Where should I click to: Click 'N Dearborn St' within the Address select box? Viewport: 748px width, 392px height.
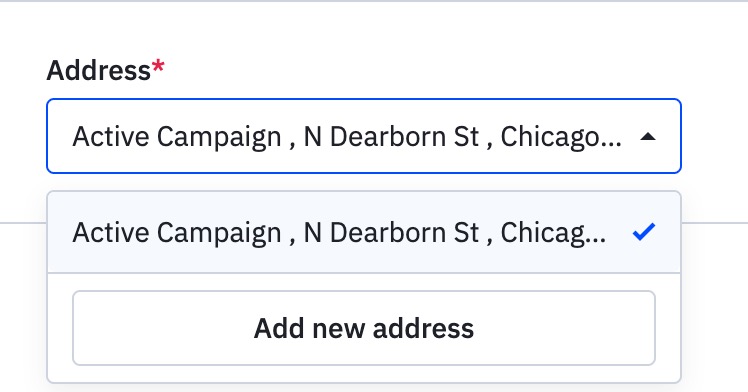[x=391, y=136]
